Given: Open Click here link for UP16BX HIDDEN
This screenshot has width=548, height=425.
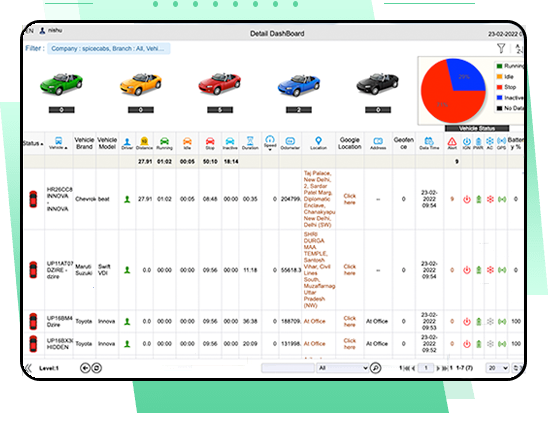Looking at the screenshot, I should [x=349, y=344].
